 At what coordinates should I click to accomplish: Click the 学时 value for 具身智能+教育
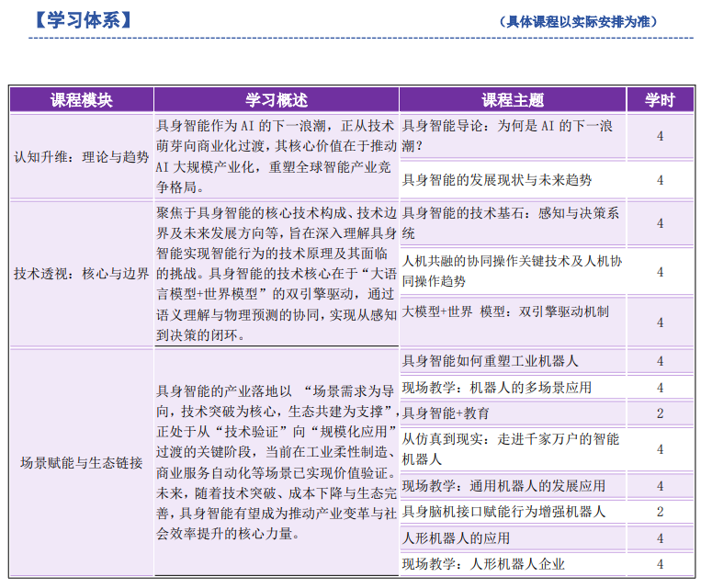[659, 413]
